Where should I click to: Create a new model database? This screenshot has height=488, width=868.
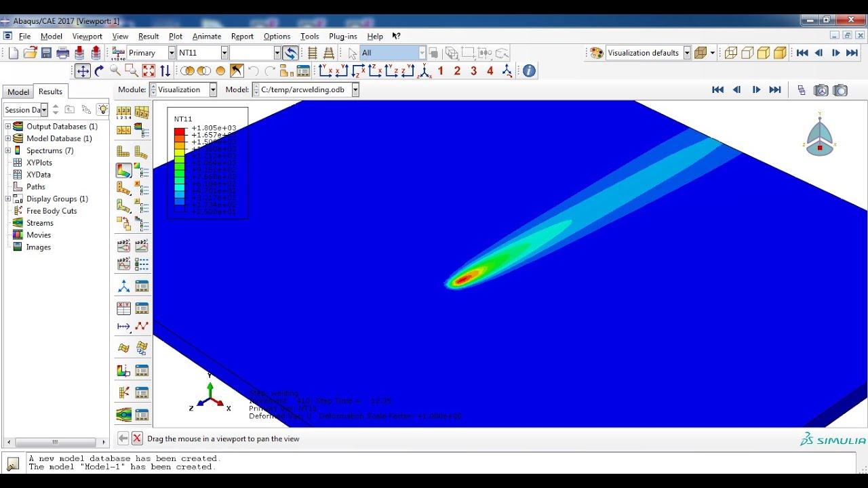[x=14, y=53]
